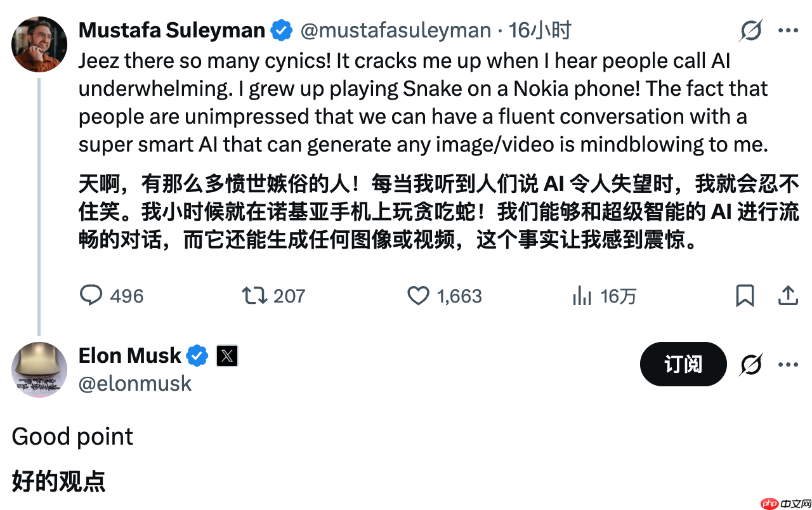Open Mustafa Suleyman's profile picture

39,44
